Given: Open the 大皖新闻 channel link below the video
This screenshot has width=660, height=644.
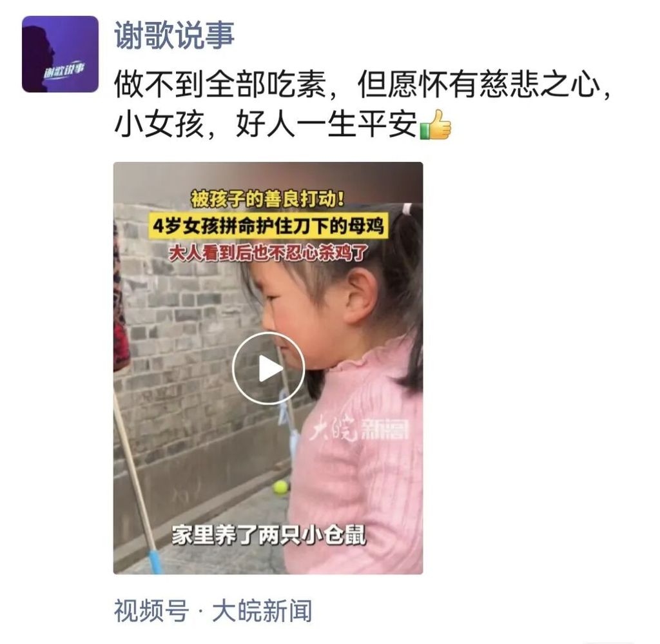Looking at the screenshot, I should 262,610.
